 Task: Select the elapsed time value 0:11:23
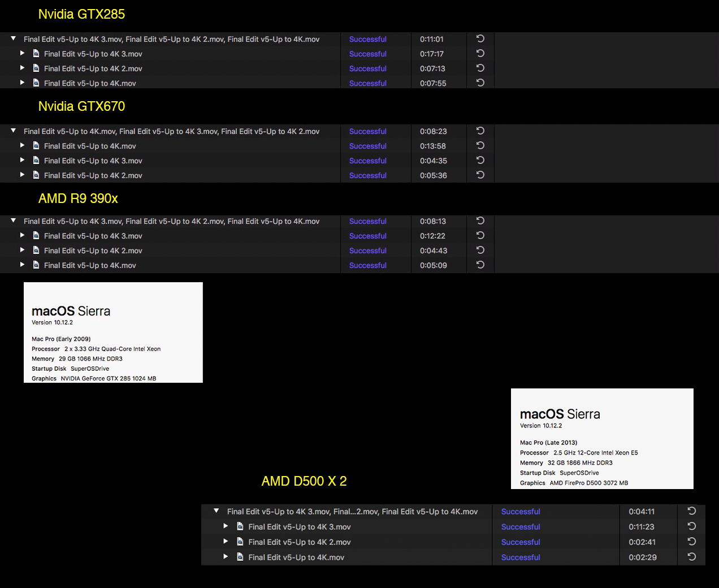coord(642,526)
